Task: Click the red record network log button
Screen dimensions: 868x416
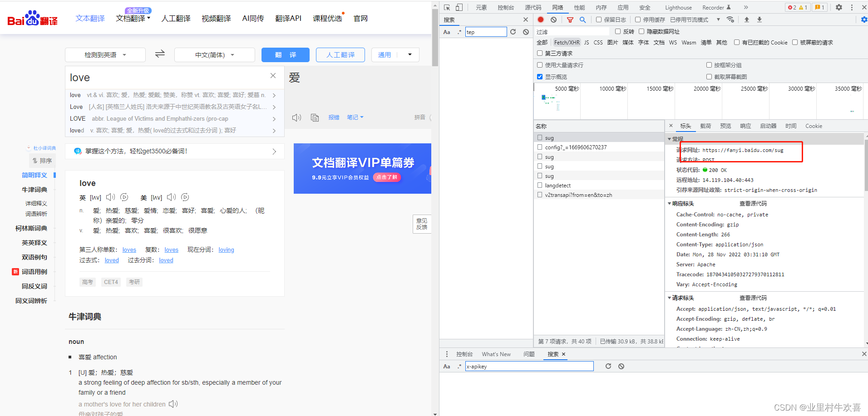Action: click(x=541, y=20)
